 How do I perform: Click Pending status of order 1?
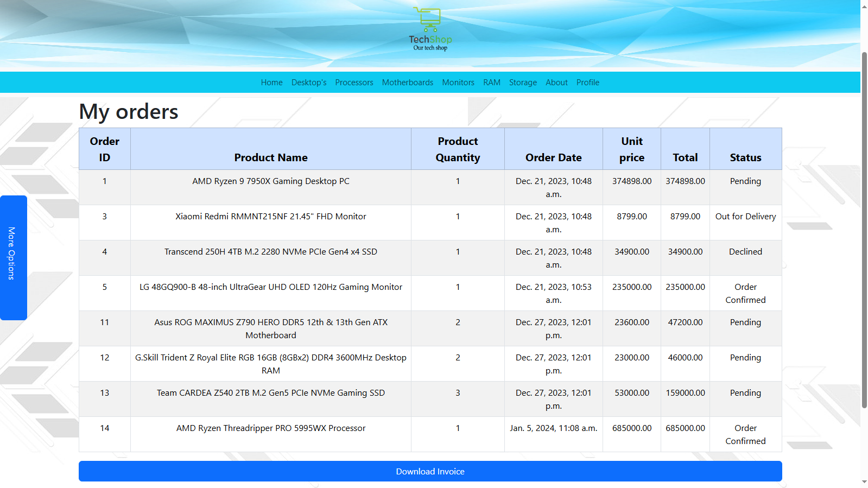(x=745, y=181)
